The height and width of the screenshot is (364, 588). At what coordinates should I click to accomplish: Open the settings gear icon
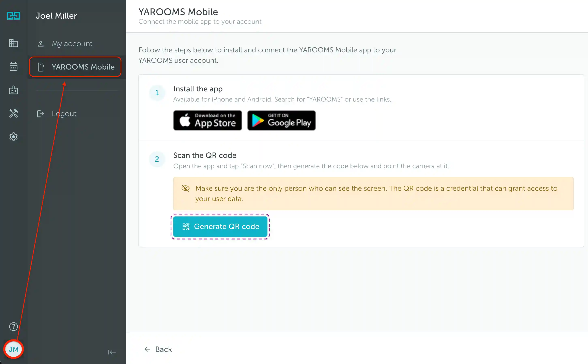[14, 137]
